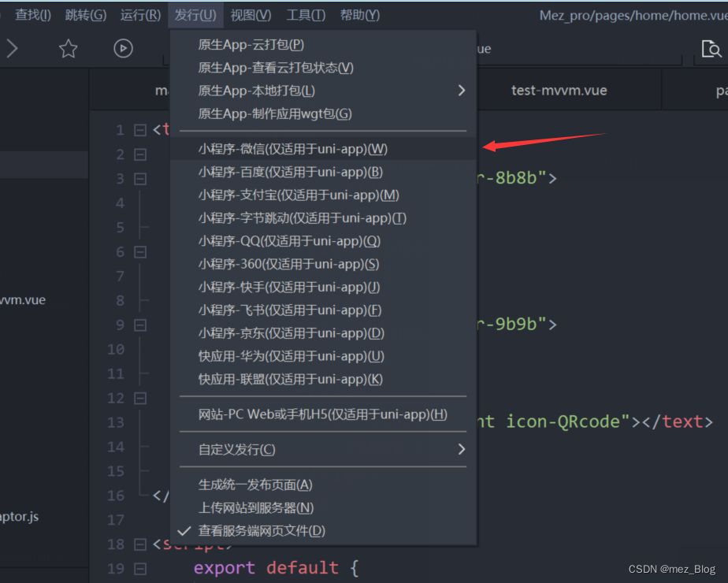The height and width of the screenshot is (583, 728).
Task: Toggle checked 查看服务端网页文件(D) option
Action: (x=323, y=530)
